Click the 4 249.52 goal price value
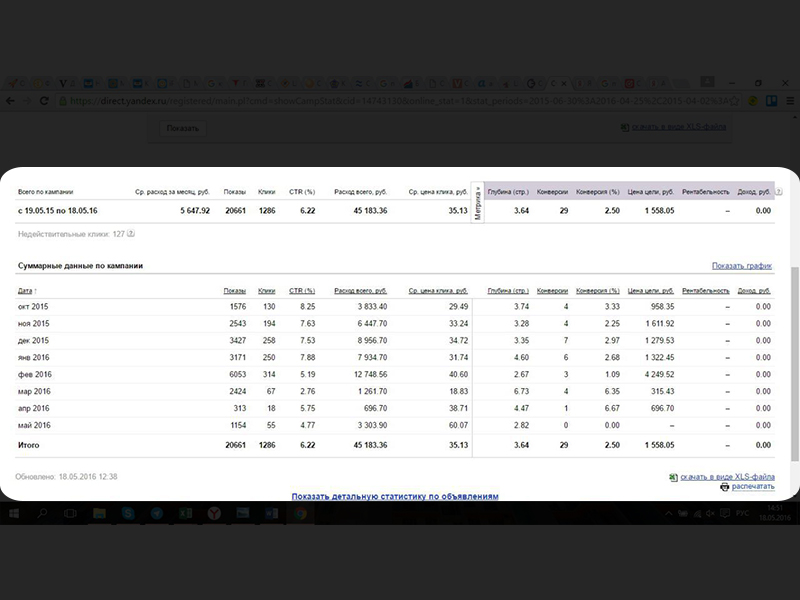This screenshot has height=600, width=800. click(659, 374)
